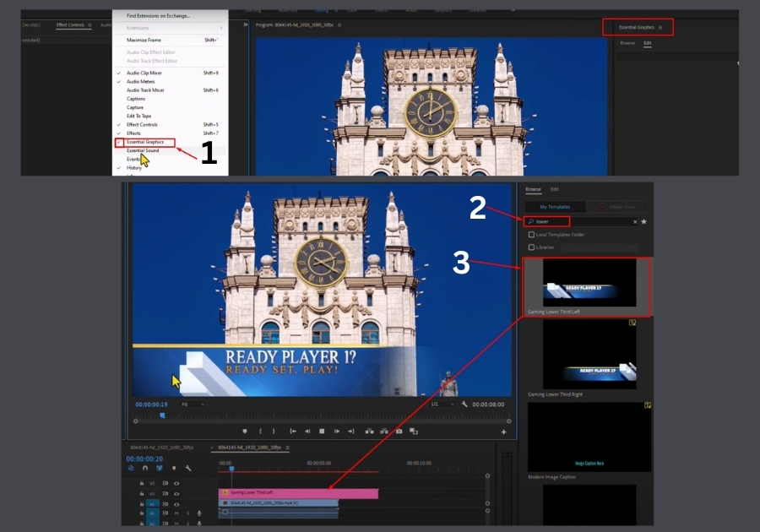This screenshot has height=532, width=760.
Task: Toggle track lock for V2
Action: (x=142, y=494)
